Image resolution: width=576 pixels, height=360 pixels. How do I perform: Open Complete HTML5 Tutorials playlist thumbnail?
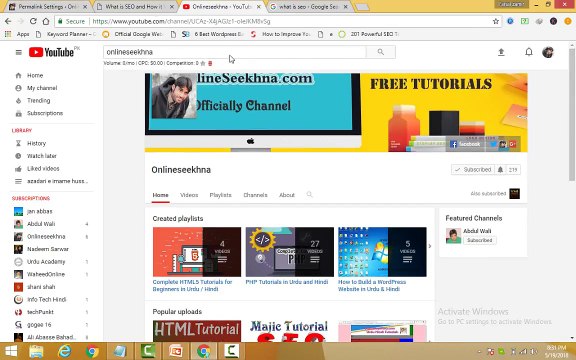point(197,252)
